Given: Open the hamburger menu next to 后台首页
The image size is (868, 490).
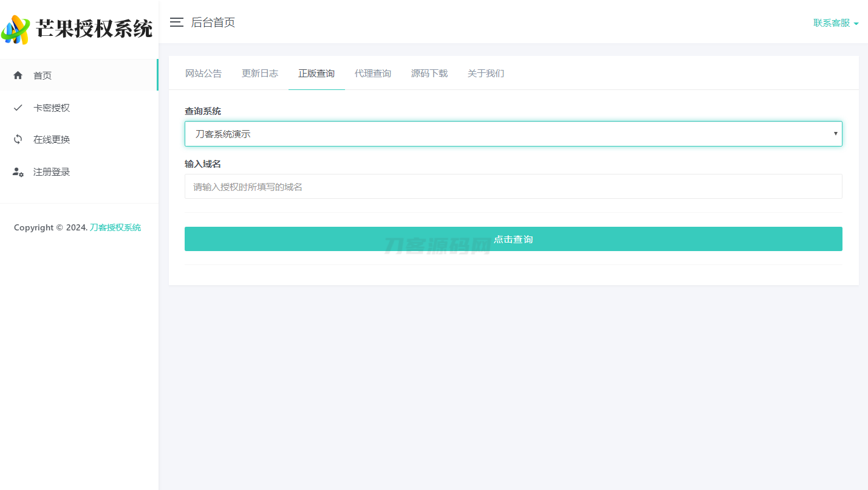Looking at the screenshot, I should (176, 22).
